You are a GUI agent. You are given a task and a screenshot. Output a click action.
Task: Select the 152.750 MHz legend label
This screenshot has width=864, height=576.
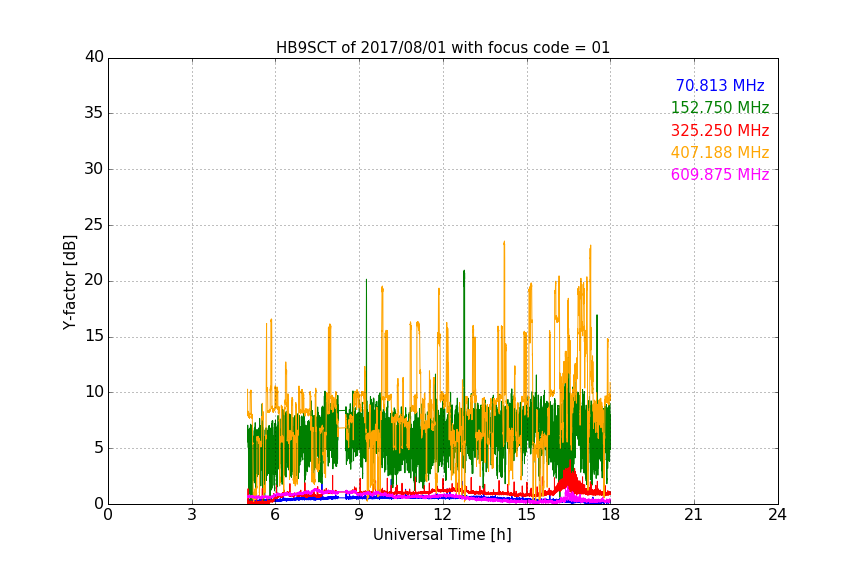720,107
